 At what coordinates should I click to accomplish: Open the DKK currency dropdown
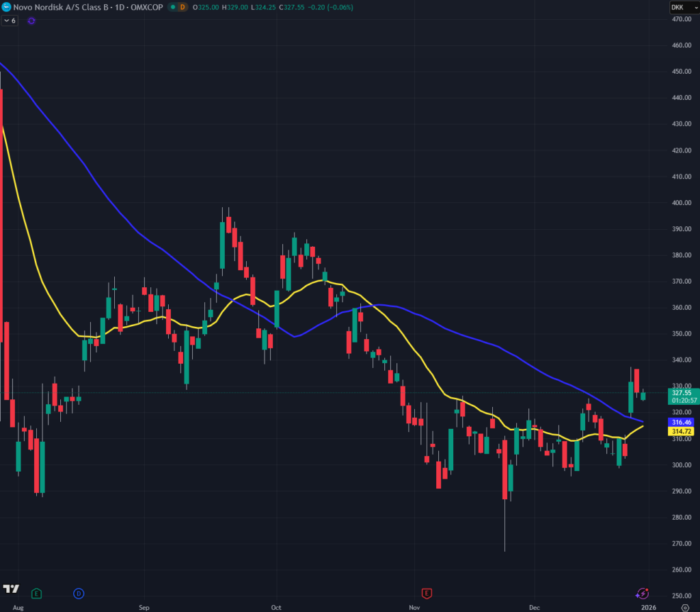click(x=679, y=7)
